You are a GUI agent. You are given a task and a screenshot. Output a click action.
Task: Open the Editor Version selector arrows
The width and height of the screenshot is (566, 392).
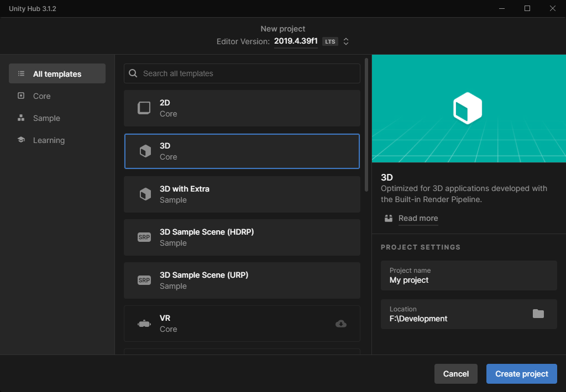346,41
